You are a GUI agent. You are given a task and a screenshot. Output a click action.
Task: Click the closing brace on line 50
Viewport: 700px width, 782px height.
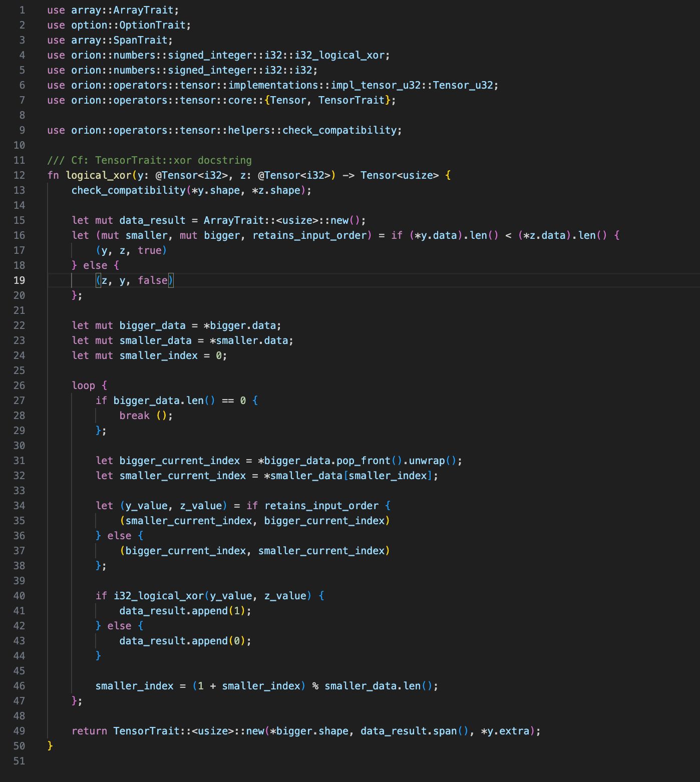click(50, 746)
